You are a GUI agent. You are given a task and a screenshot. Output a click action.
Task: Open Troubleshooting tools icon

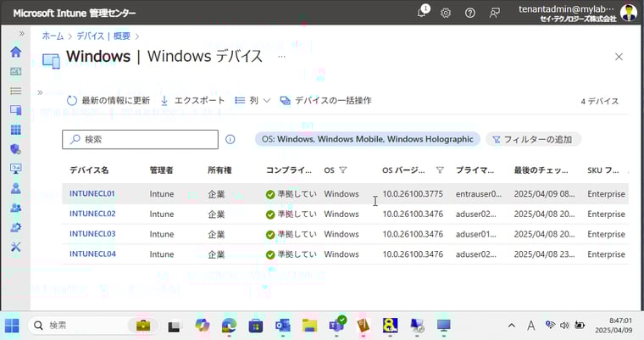(x=15, y=247)
